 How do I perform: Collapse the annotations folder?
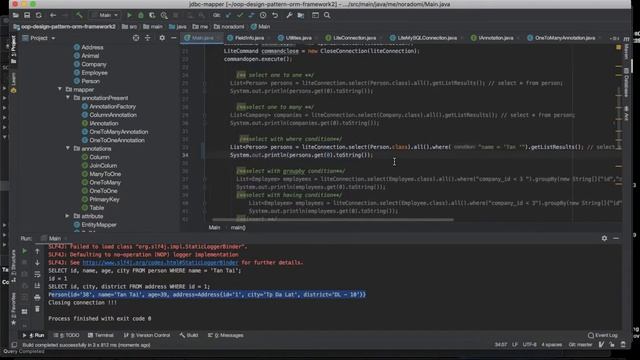[x=68, y=148]
